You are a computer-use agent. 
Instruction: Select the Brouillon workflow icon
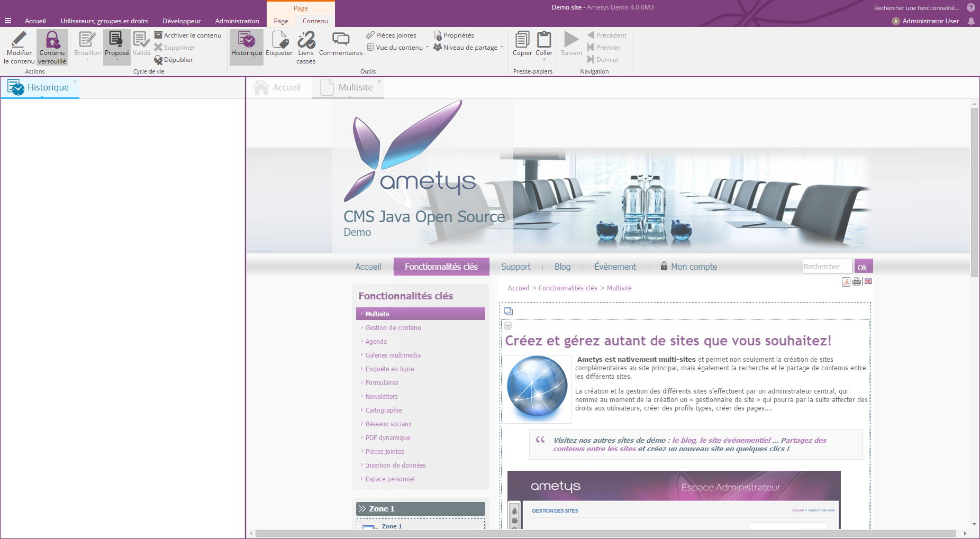[x=87, y=40]
